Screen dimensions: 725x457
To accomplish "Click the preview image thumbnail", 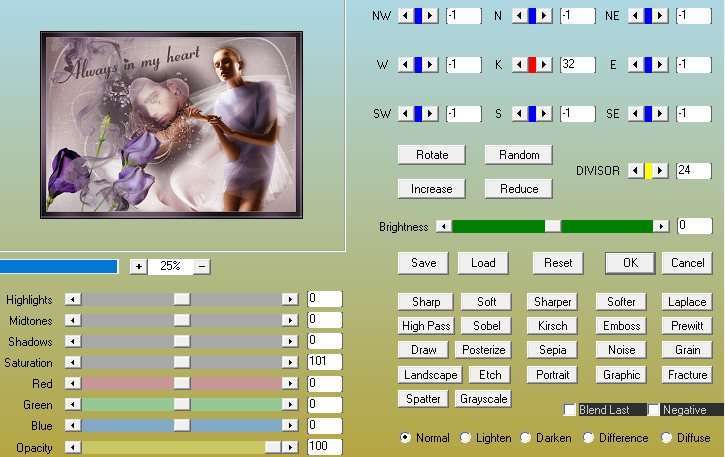I will [x=169, y=124].
